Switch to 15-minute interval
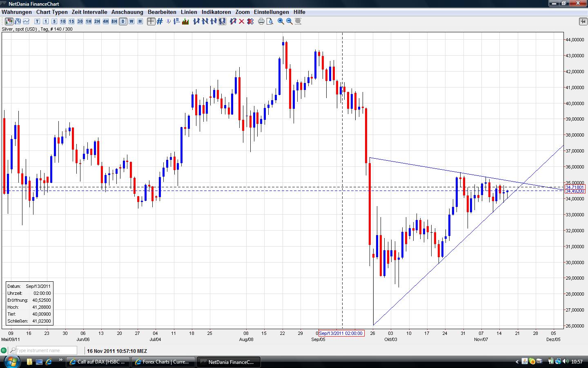 pos(71,21)
